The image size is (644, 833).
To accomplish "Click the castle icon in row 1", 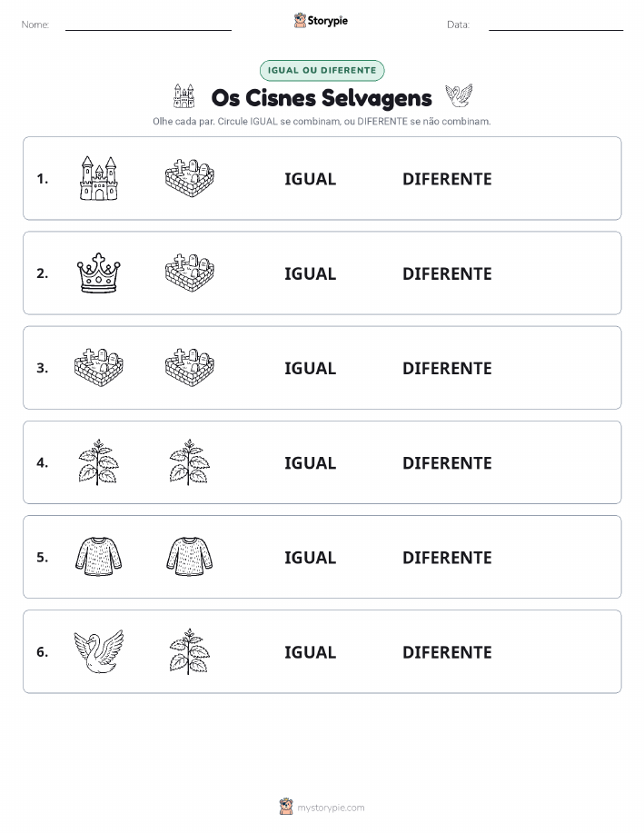I will click(x=98, y=178).
